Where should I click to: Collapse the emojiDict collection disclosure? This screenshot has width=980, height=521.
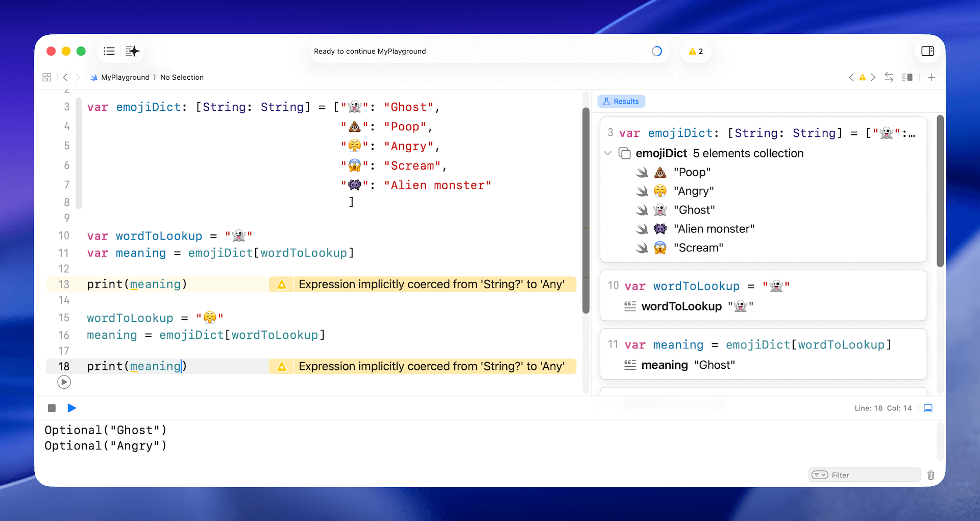607,153
